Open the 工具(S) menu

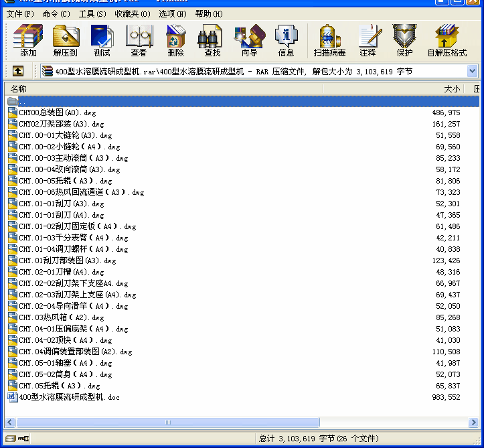[x=92, y=13]
